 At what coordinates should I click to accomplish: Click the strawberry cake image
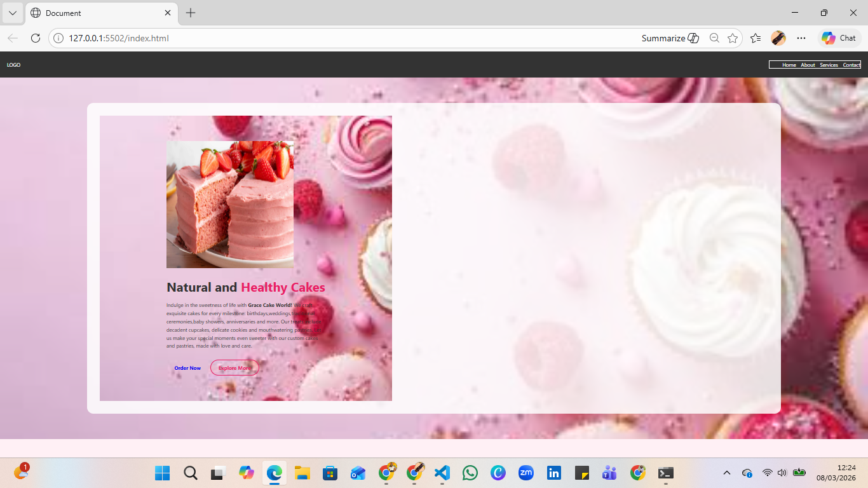[230, 205]
